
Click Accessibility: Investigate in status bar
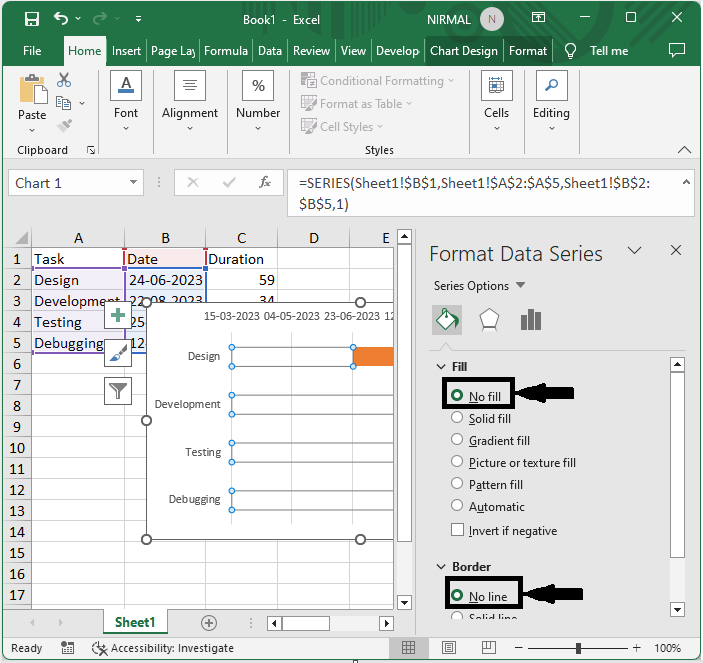(164, 648)
